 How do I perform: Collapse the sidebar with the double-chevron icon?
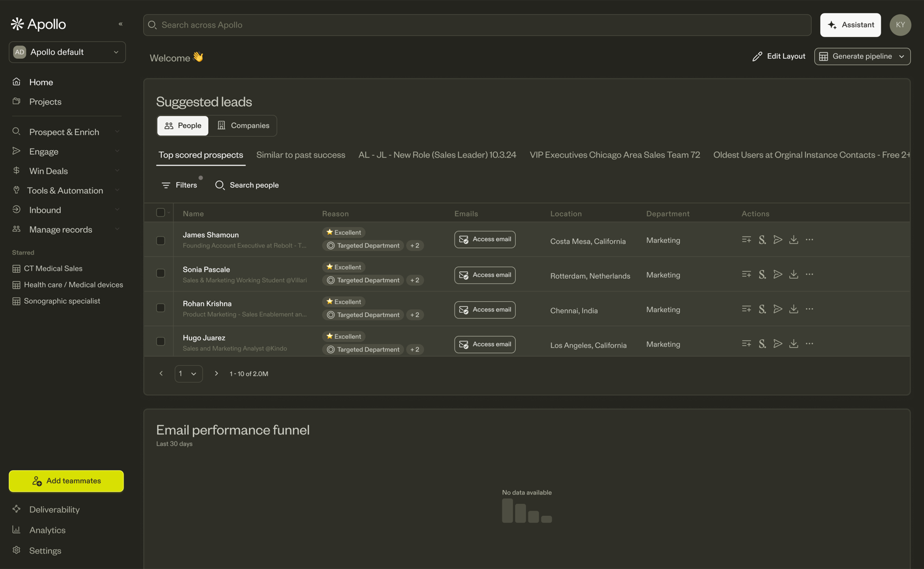pyautogui.click(x=120, y=24)
